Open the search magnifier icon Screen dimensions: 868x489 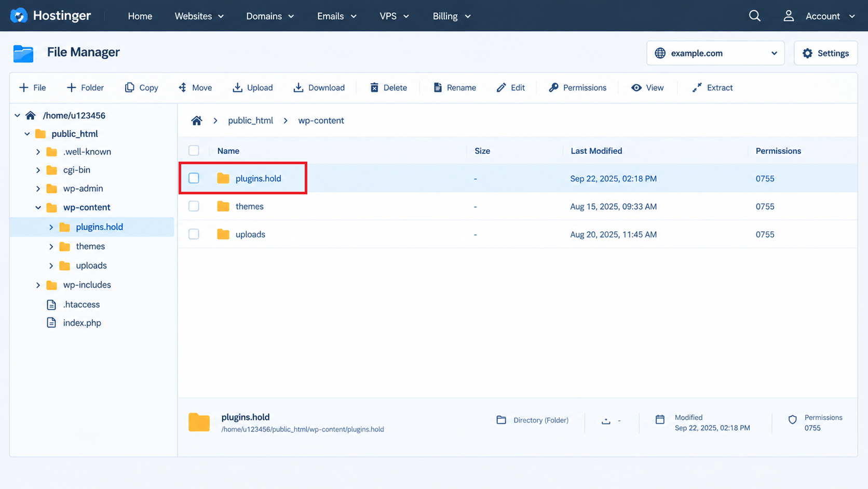[755, 16]
